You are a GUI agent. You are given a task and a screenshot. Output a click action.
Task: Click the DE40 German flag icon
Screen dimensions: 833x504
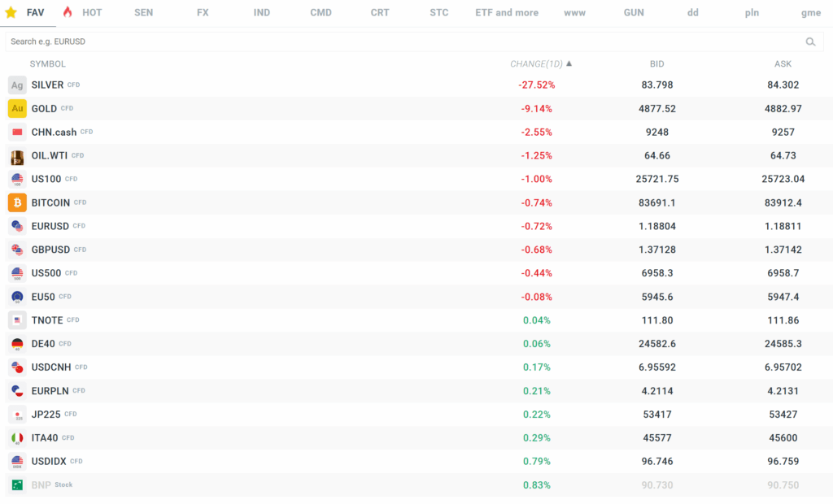[17, 344]
